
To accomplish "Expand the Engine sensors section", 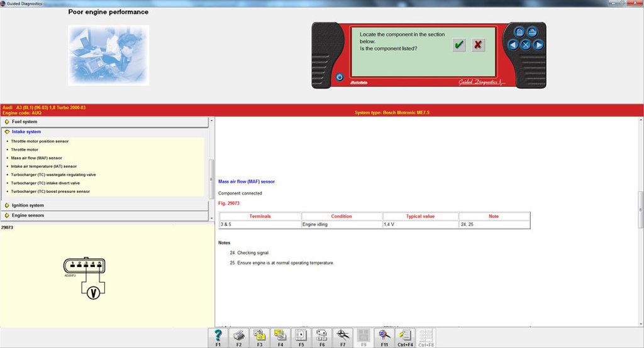I will (28, 215).
